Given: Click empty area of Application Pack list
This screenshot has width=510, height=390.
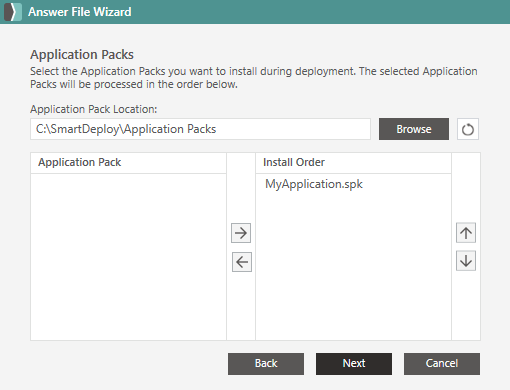Looking at the screenshot, I should point(128,257).
